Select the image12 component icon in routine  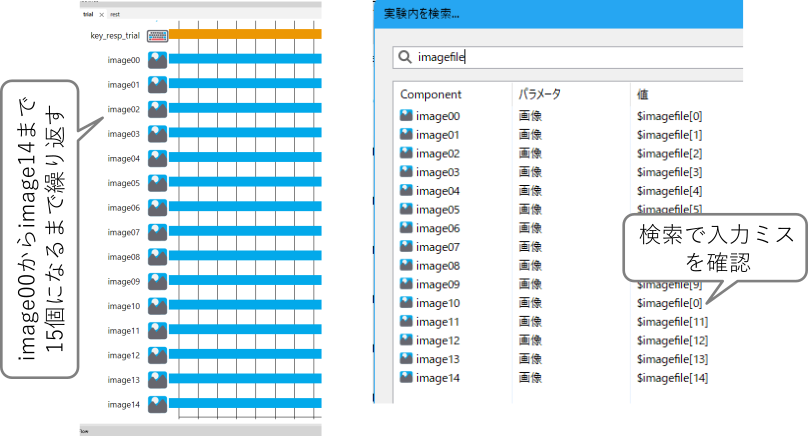pos(157,355)
